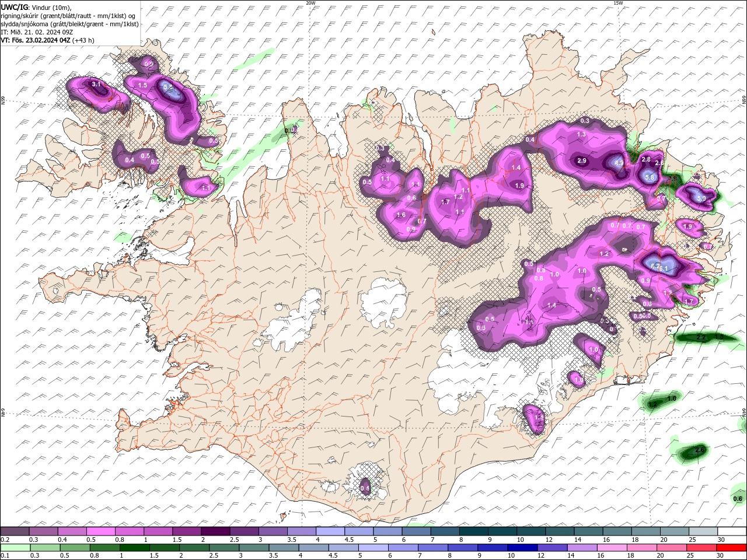Click the pale grey 25 mm snow swatch
This screenshot has width=747, height=560.
tap(703, 531)
